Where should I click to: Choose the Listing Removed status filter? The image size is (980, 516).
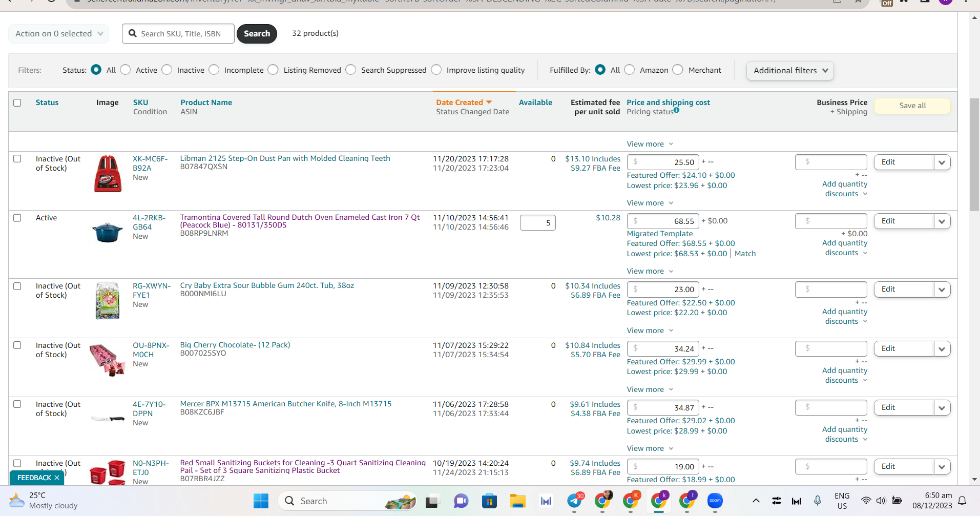click(x=274, y=70)
